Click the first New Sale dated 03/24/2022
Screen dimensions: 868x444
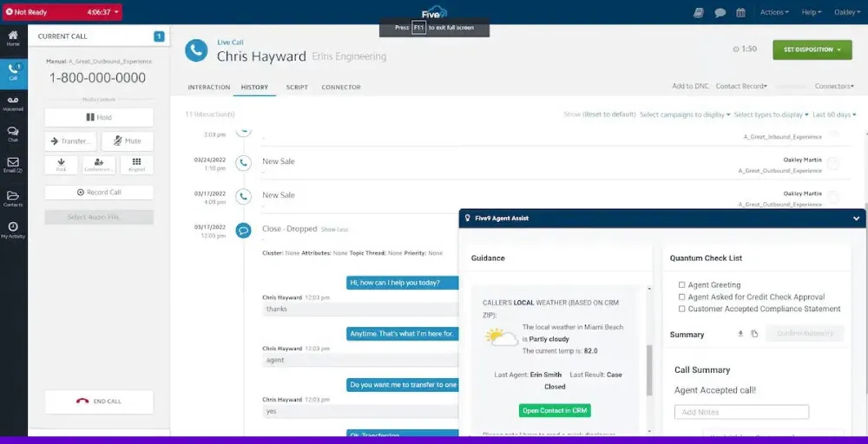(279, 161)
